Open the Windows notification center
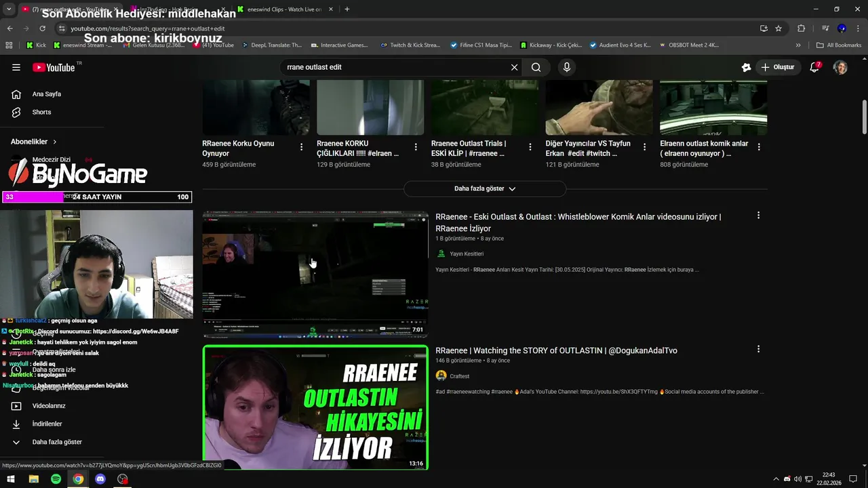The width and height of the screenshot is (868, 488). [x=853, y=479]
